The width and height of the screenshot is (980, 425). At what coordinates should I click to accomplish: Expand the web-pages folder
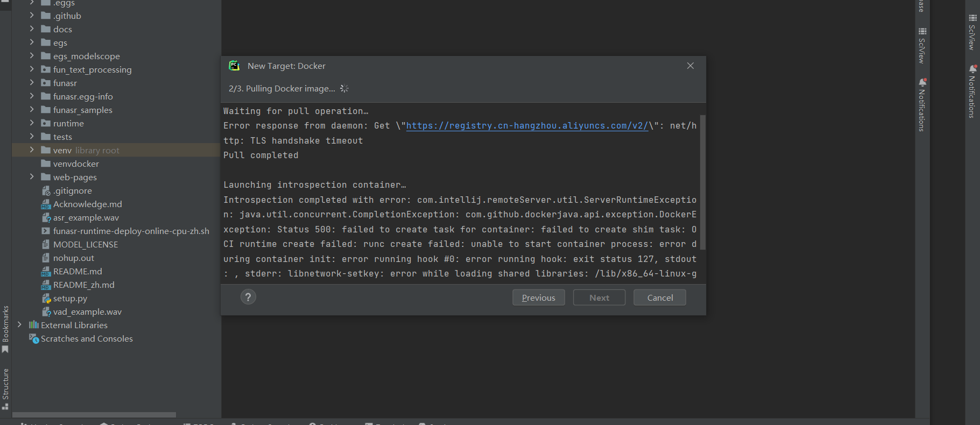pyautogui.click(x=32, y=177)
